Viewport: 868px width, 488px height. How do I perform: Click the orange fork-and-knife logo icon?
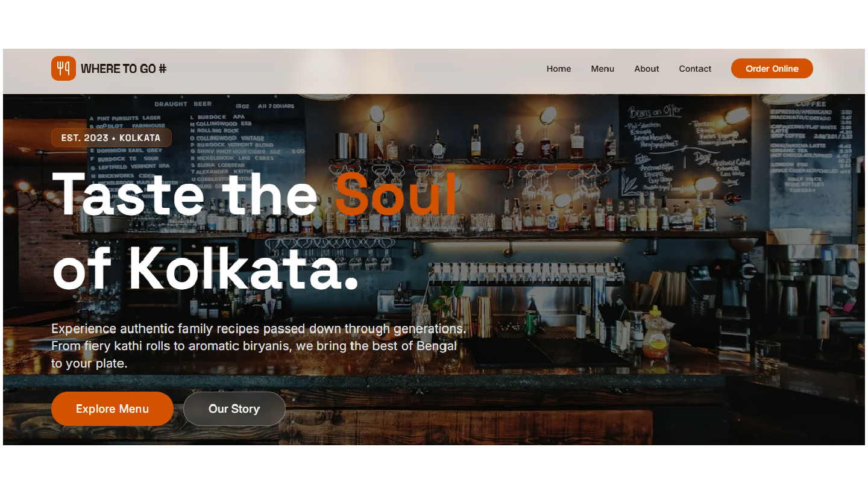coord(63,69)
